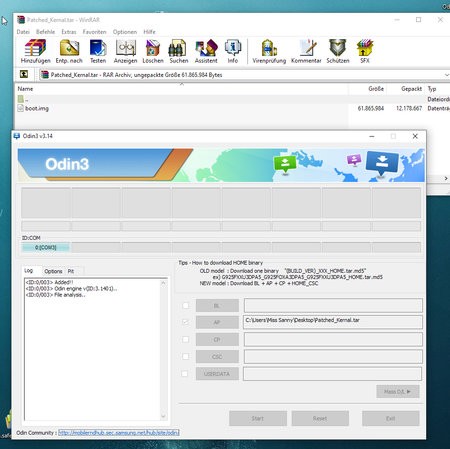The image size is (450, 449).
Task: Click the Reset button in Odin
Action: [x=320, y=418]
